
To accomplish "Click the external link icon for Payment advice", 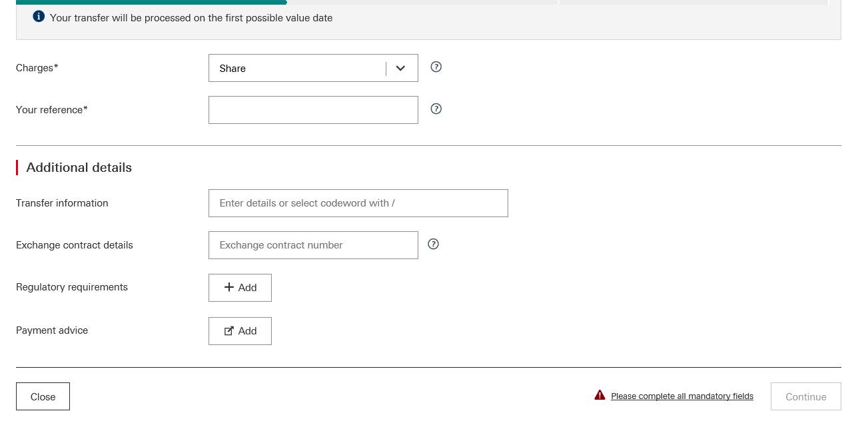I will click(228, 331).
